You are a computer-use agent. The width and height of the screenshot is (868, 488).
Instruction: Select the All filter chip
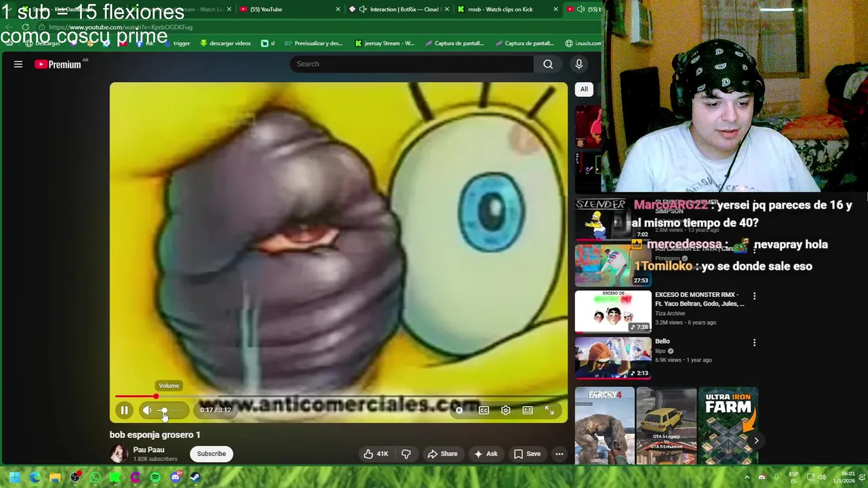tap(584, 89)
